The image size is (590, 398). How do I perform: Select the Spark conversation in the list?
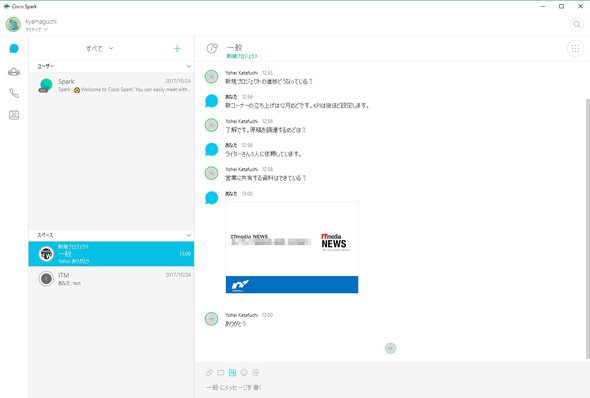click(x=111, y=85)
